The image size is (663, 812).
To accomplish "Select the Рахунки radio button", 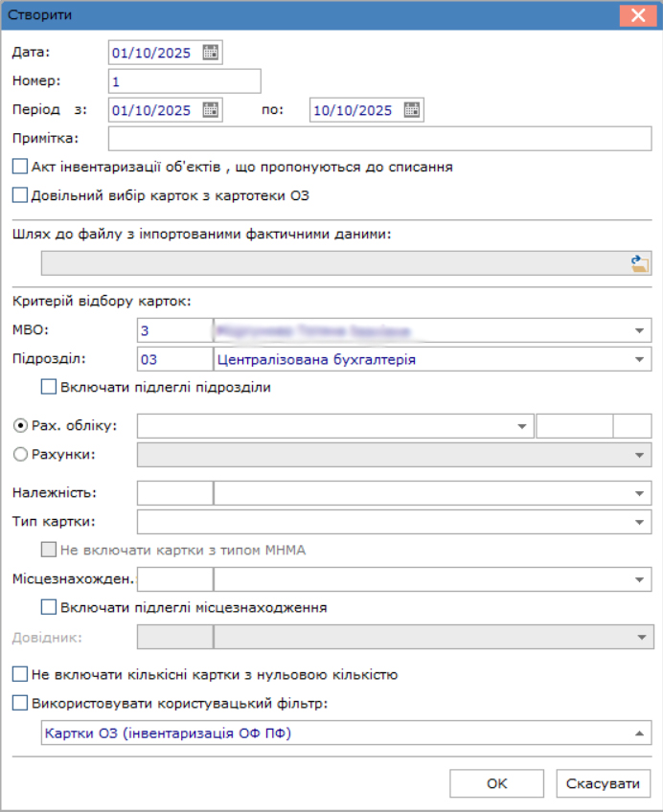I will pyautogui.click(x=21, y=454).
